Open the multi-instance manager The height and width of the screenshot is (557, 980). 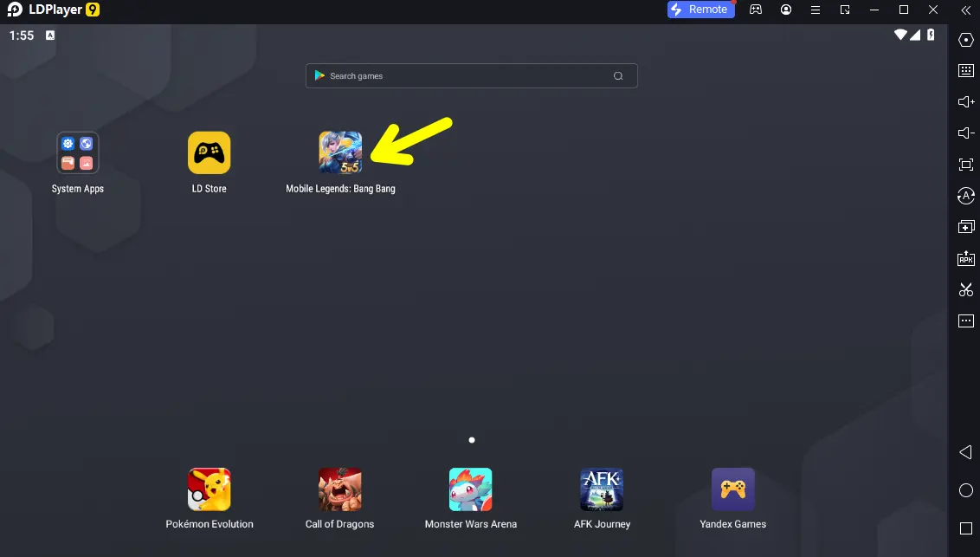(965, 226)
